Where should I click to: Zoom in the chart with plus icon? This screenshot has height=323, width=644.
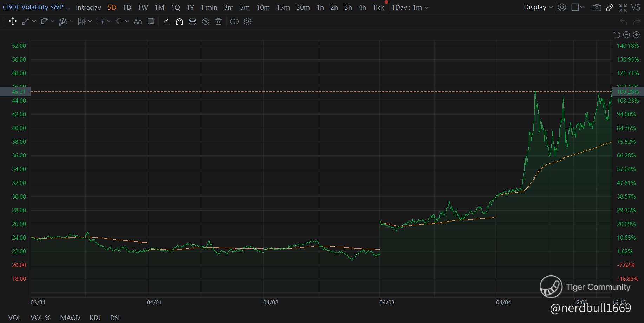636,34
